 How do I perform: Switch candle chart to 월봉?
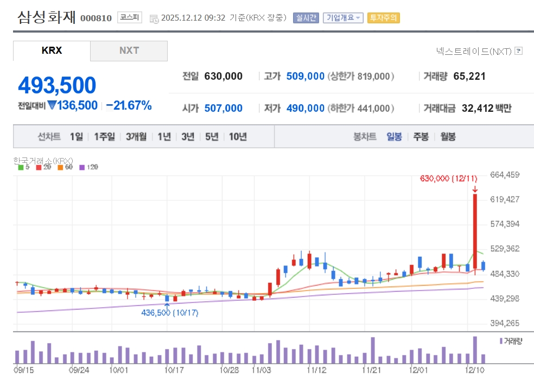coord(448,137)
